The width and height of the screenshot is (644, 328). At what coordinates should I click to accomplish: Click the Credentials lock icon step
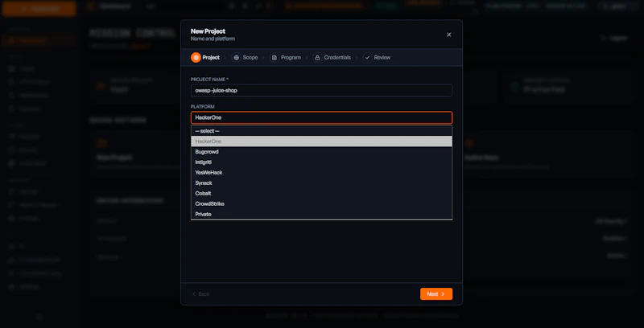317,57
